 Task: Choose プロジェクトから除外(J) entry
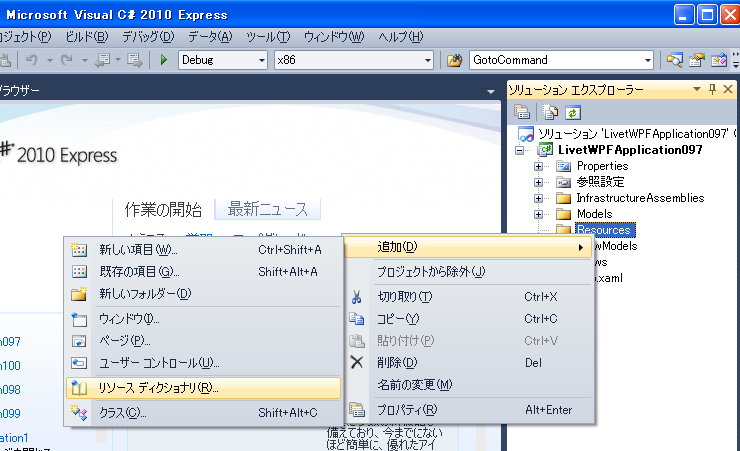click(469, 272)
